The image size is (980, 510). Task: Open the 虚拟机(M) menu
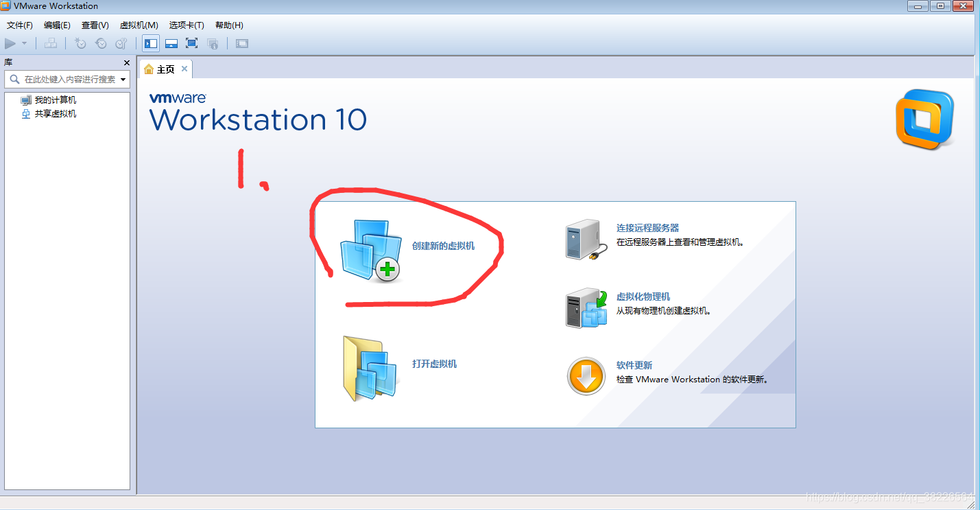tap(139, 25)
